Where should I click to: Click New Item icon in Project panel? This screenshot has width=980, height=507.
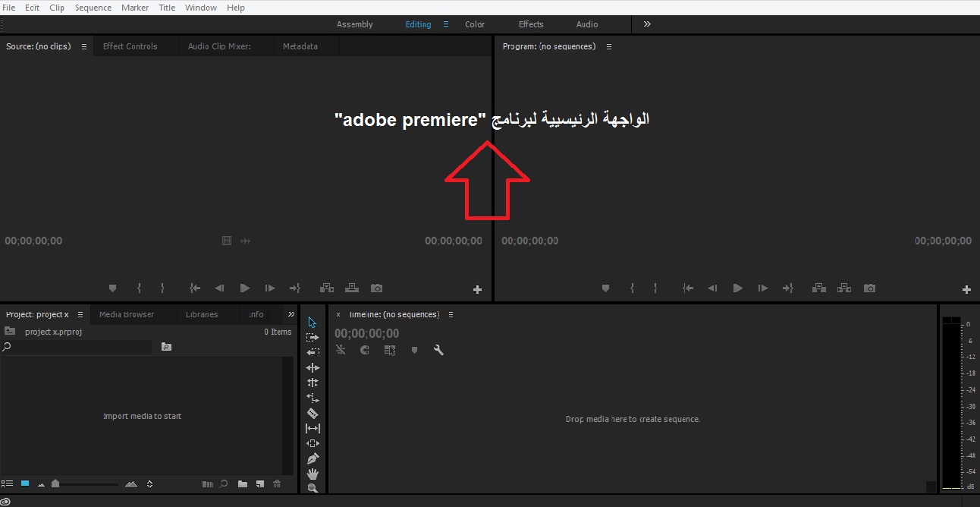pyautogui.click(x=260, y=483)
